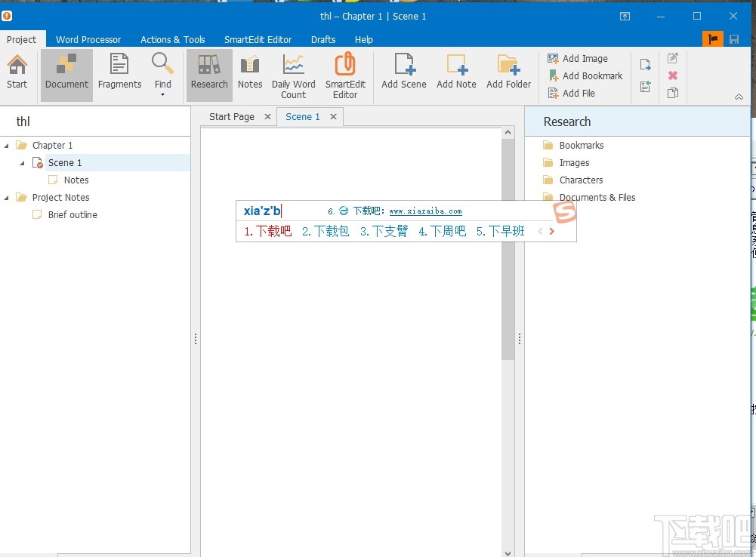This screenshot has width=756, height=557.
Task: Open the Start panel icon
Action: point(17,72)
